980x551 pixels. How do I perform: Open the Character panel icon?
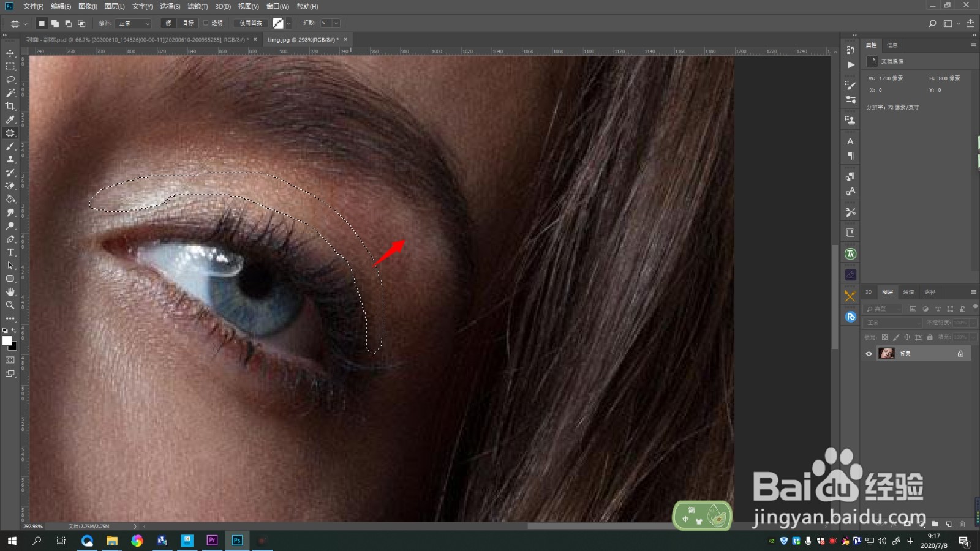tap(850, 141)
